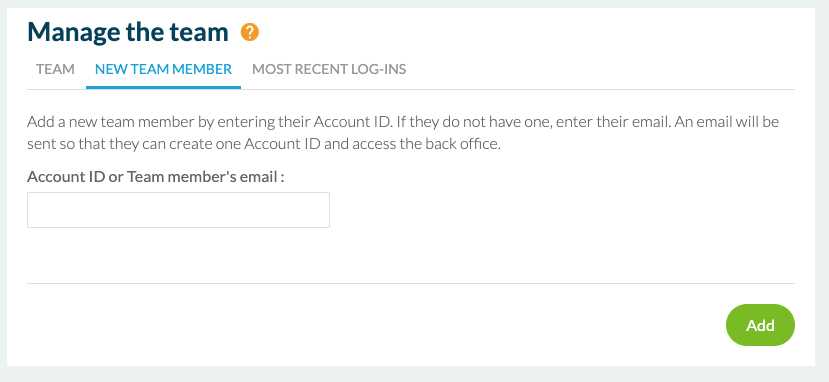Switch to the TEAM tab
Viewport: 829px width, 382px height.
56,69
